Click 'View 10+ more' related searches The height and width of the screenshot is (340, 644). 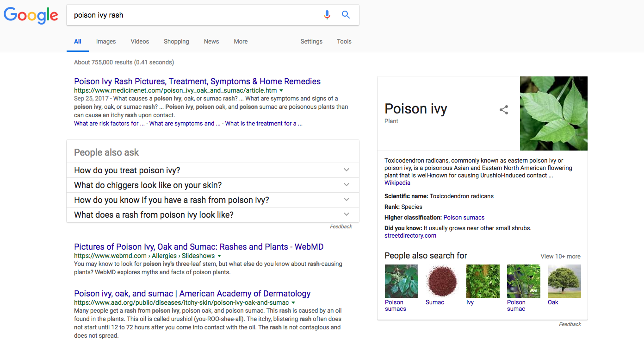click(x=560, y=256)
